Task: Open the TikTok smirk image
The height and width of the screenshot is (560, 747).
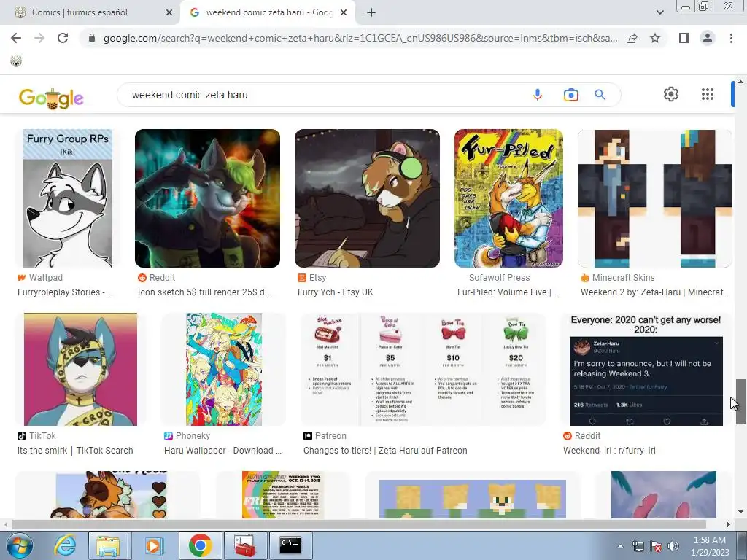Action: (80, 369)
